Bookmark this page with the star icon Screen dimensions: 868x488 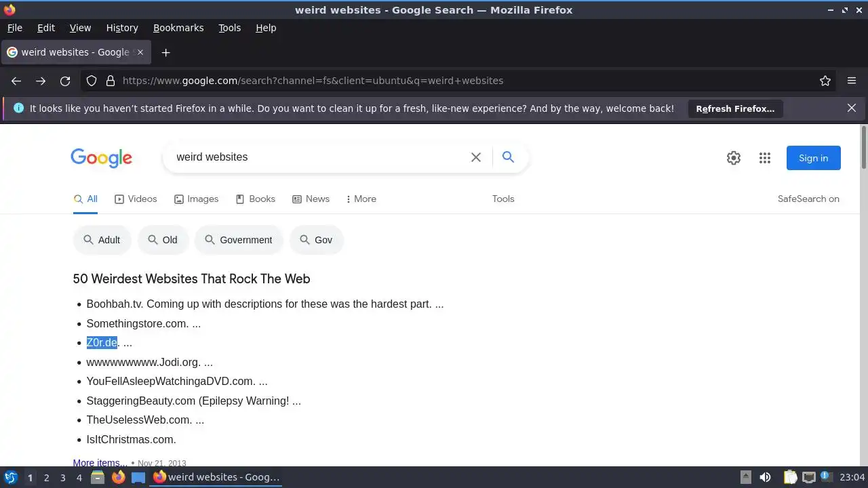(x=825, y=81)
